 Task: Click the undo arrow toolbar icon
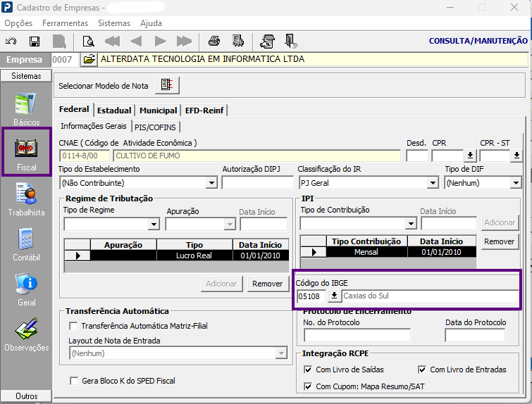pos(11,42)
